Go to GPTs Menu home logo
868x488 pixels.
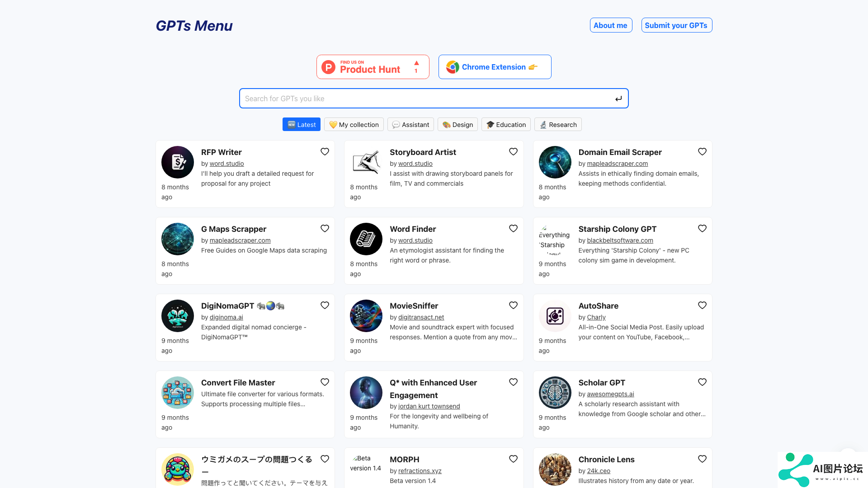(194, 26)
